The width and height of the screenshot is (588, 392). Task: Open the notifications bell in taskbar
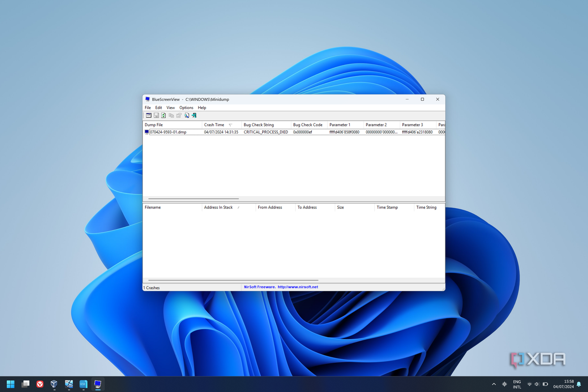[x=579, y=384]
